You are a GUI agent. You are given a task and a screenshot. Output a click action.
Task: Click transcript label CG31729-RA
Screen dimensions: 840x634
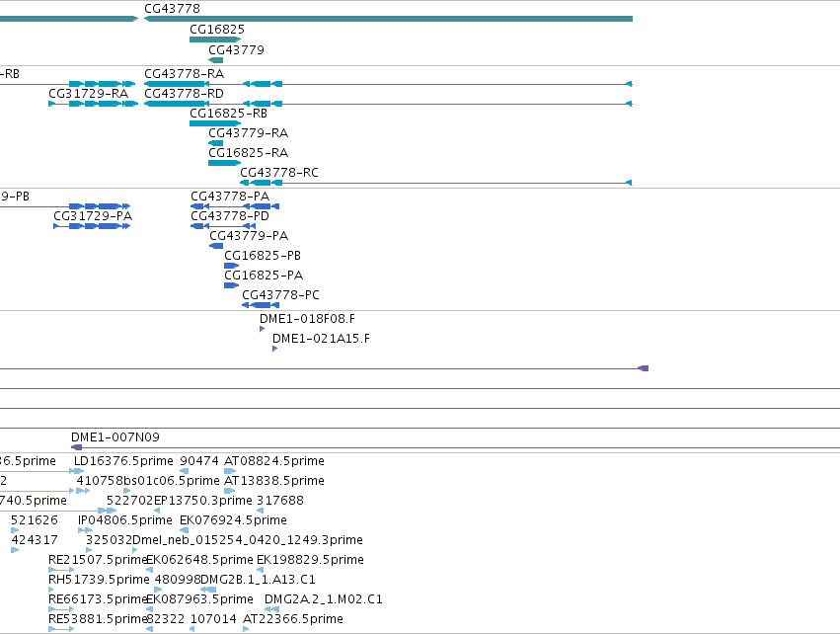click(89, 93)
